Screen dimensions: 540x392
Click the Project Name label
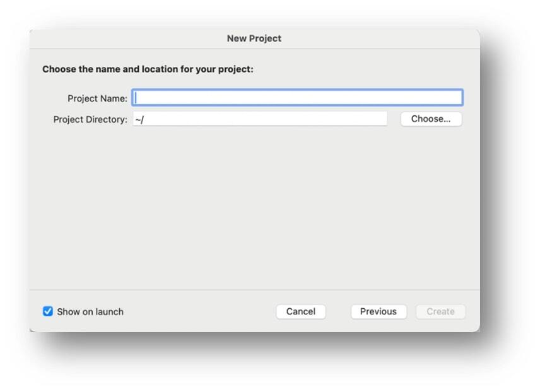[x=98, y=98]
